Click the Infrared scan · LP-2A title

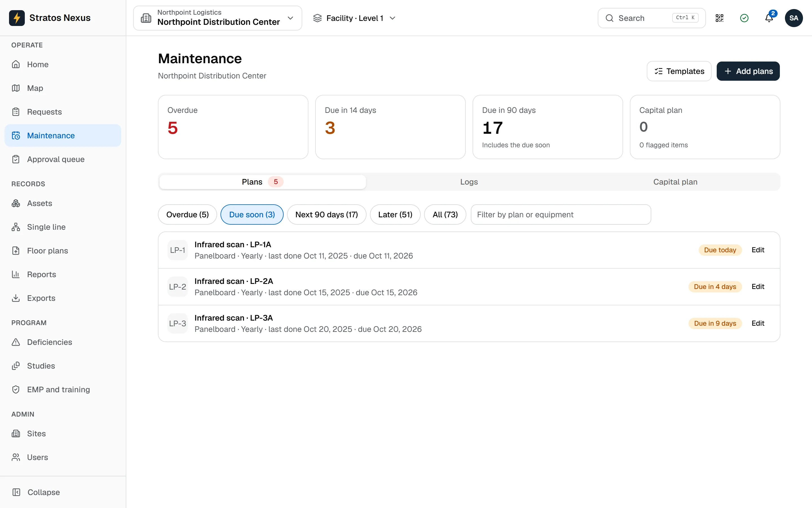click(234, 281)
